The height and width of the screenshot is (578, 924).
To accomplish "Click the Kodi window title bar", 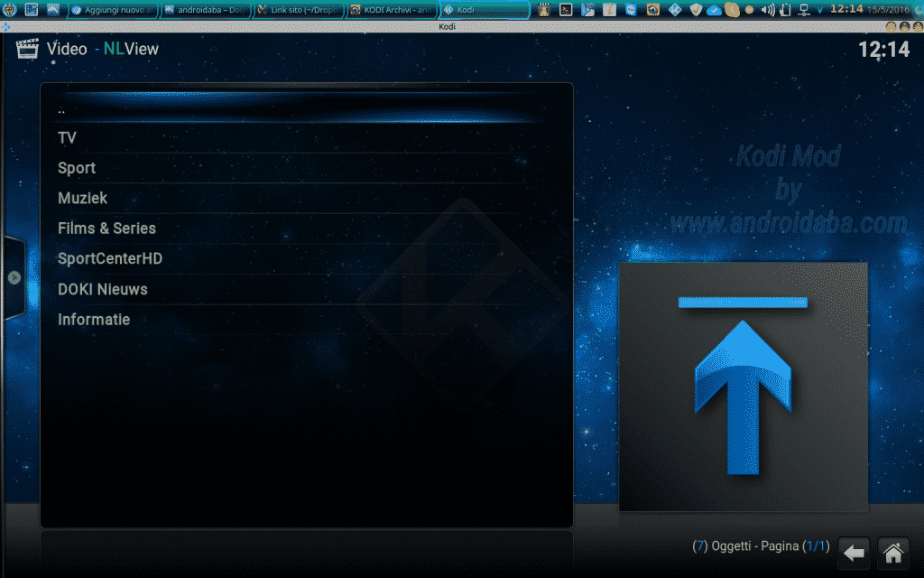I will click(447, 26).
